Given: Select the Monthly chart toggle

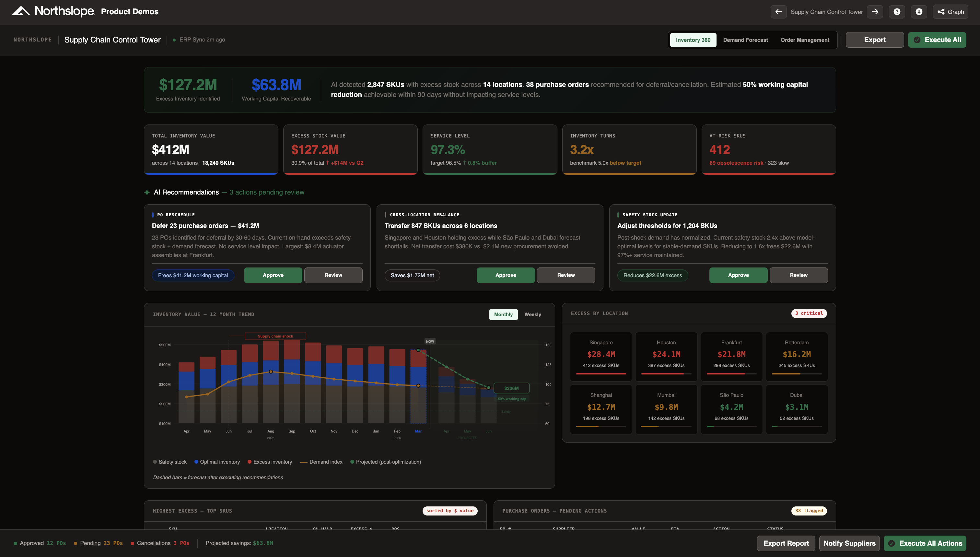Looking at the screenshot, I should [x=503, y=314].
